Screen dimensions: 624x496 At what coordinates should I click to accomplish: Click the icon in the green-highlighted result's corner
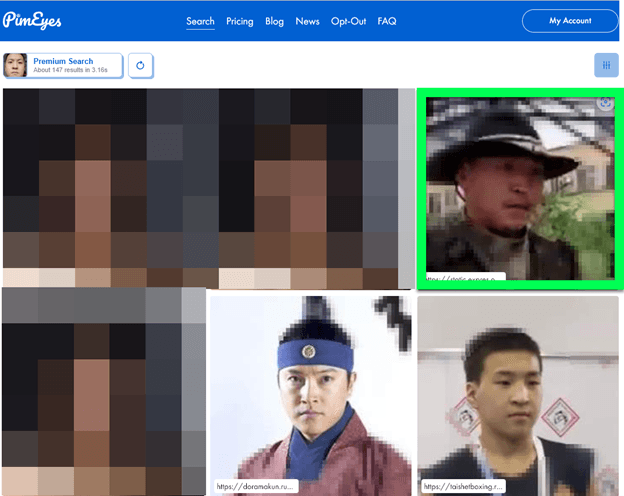coord(605,102)
